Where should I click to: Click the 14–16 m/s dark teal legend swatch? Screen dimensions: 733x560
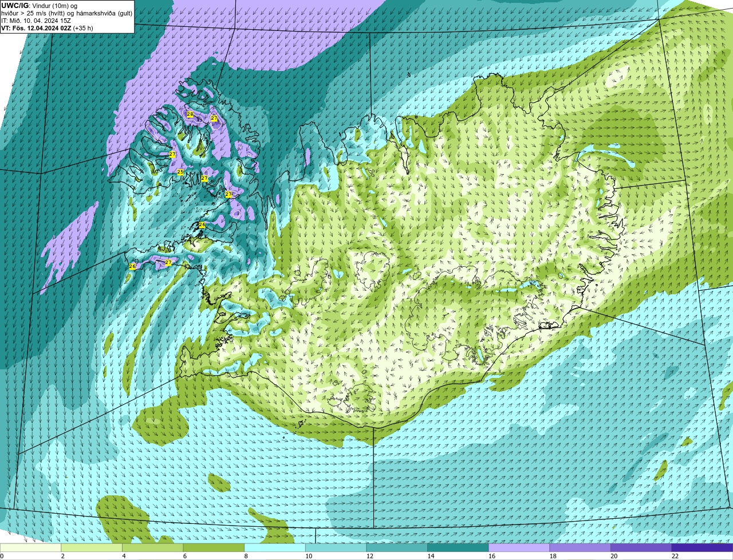click(458, 547)
